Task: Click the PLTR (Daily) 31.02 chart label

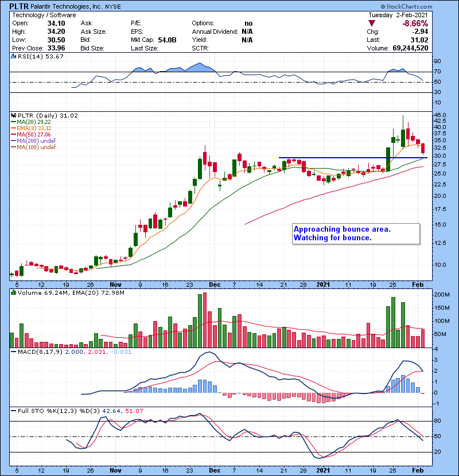Action: 48,116
